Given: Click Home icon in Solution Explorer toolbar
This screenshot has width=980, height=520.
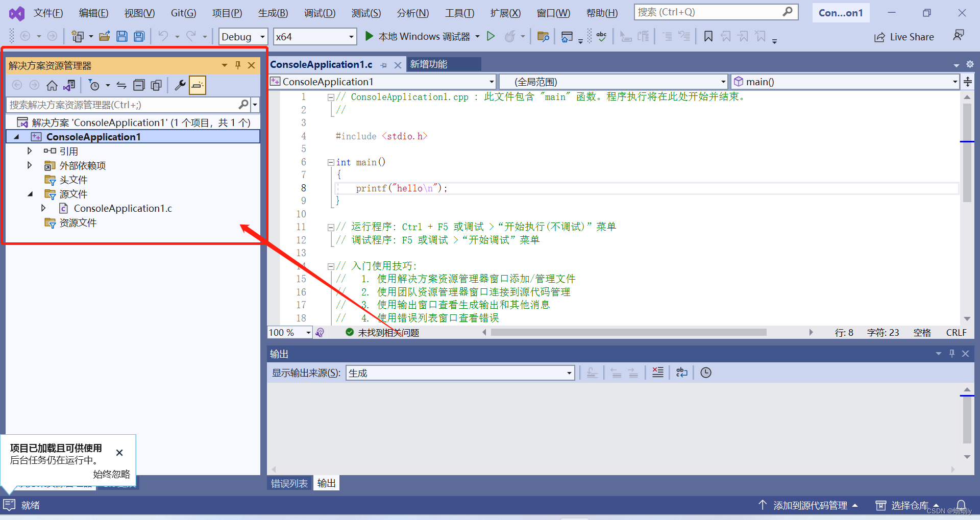Looking at the screenshot, I should 52,85.
